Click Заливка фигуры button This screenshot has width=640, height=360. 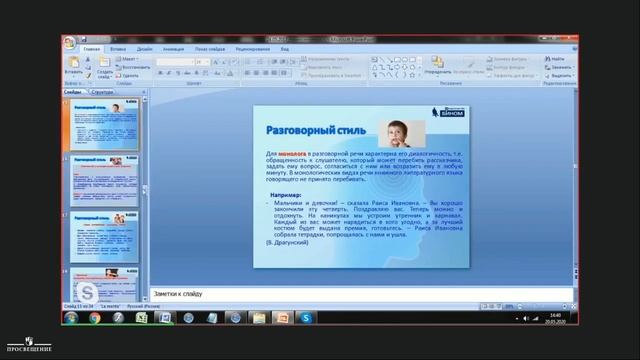coord(507,59)
